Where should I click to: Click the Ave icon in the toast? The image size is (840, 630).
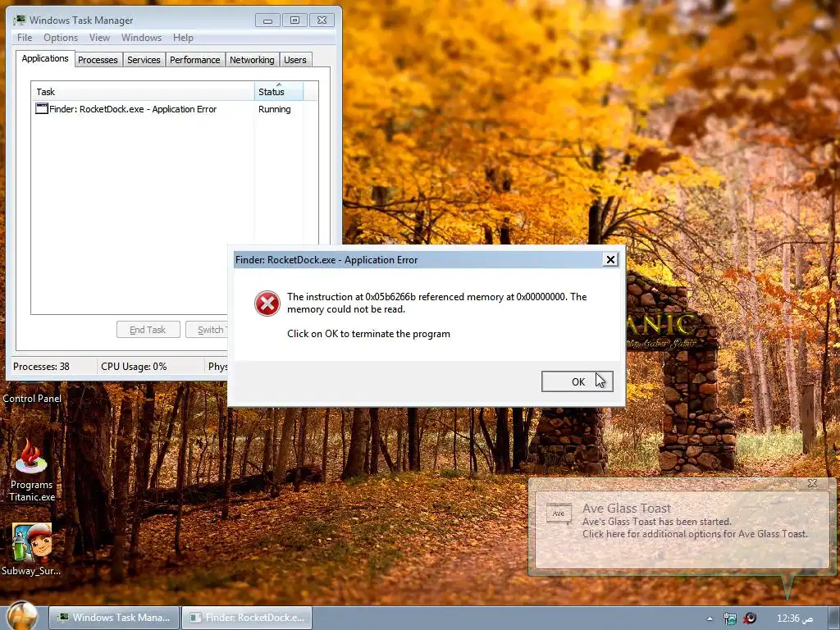[x=558, y=514]
